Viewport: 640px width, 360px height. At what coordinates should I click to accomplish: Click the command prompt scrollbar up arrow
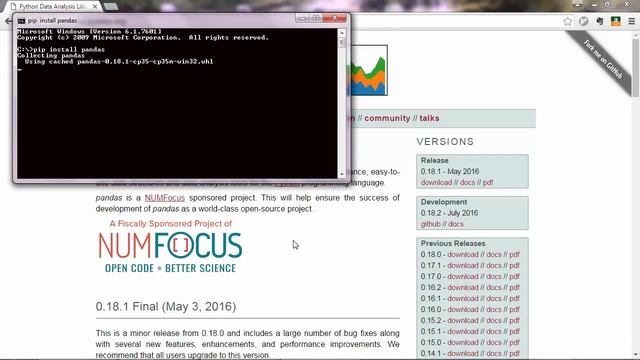[x=342, y=33]
